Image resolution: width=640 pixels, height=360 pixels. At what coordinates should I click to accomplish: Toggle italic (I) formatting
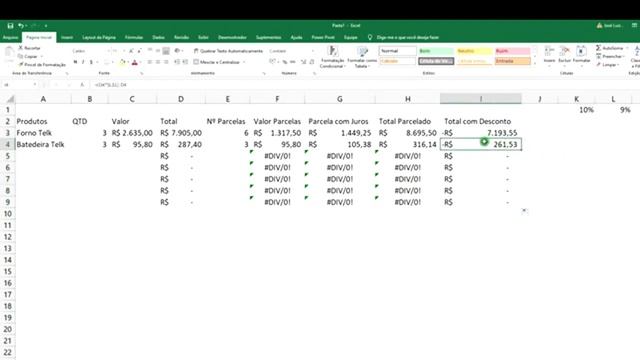coord(83,62)
